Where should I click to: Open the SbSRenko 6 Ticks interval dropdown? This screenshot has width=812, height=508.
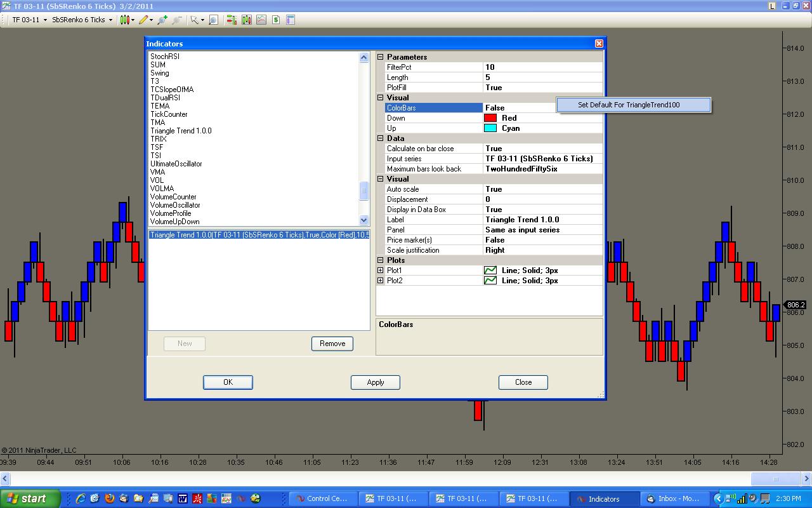(x=82, y=20)
